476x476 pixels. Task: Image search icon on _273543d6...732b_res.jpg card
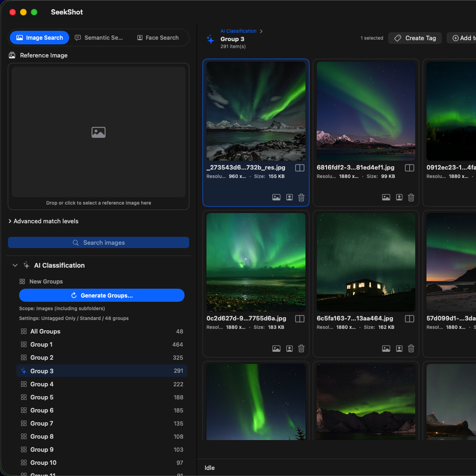click(276, 197)
